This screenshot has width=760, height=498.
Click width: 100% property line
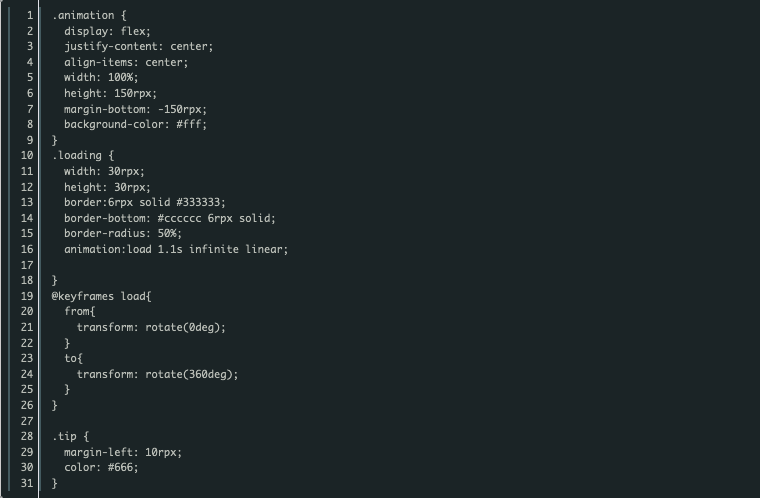click(101, 78)
